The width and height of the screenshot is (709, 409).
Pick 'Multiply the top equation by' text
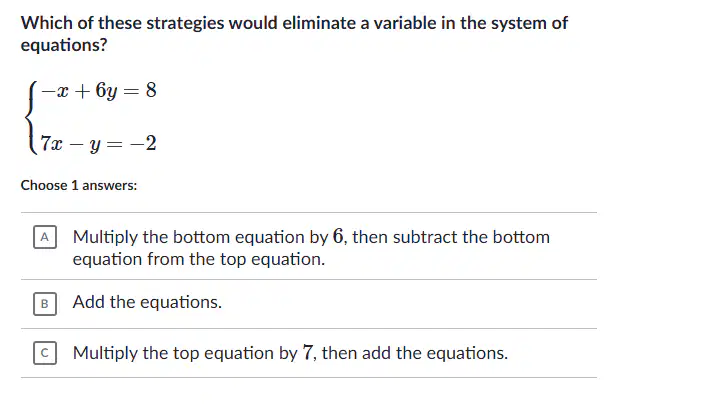[185, 353]
